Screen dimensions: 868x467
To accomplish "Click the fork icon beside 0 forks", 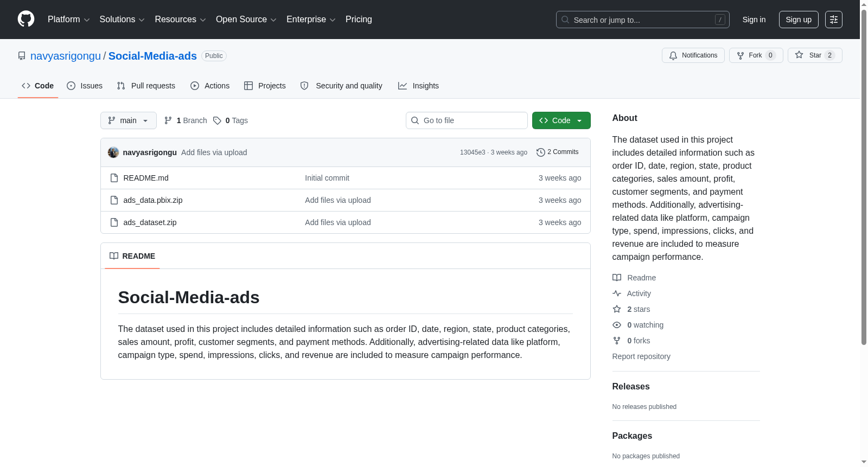I will coord(617,341).
